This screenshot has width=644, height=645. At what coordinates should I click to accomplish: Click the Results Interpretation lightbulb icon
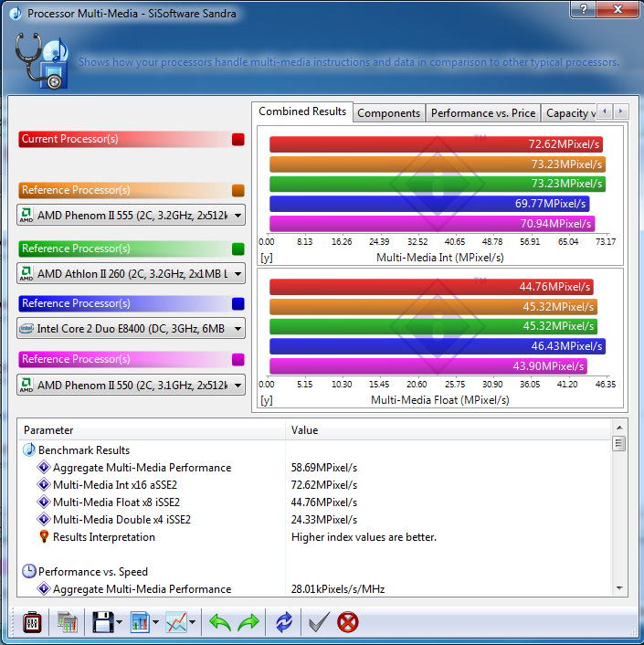(44, 537)
